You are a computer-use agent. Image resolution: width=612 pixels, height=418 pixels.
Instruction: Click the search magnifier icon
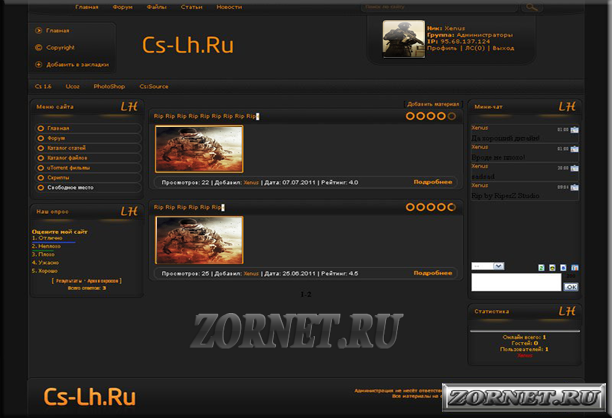530,7
